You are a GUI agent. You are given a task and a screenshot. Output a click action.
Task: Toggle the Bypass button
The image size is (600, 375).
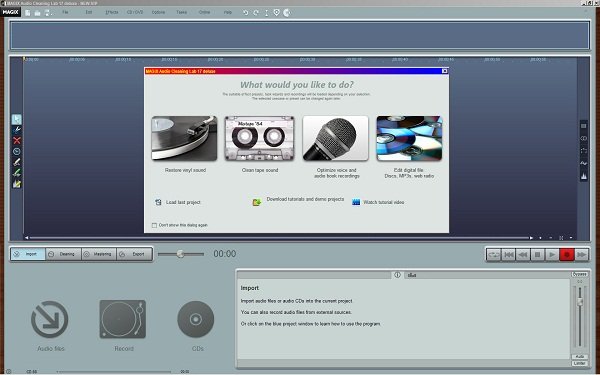[580, 274]
